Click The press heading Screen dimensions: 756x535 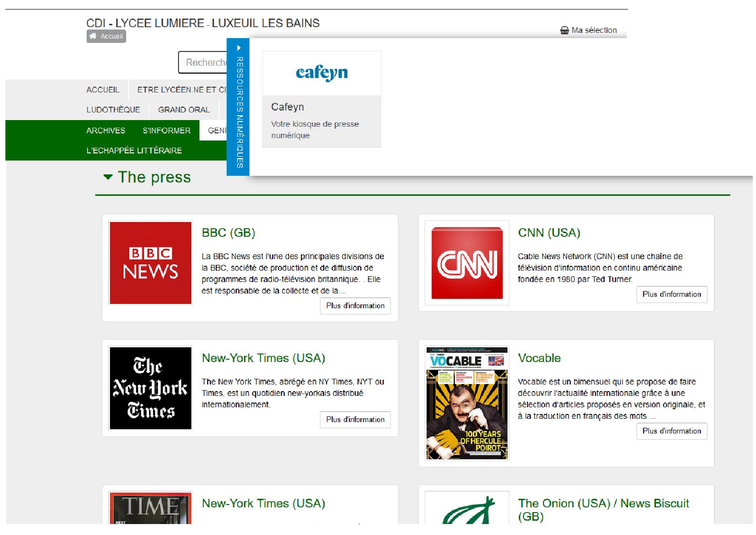click(x=154, y=177)
